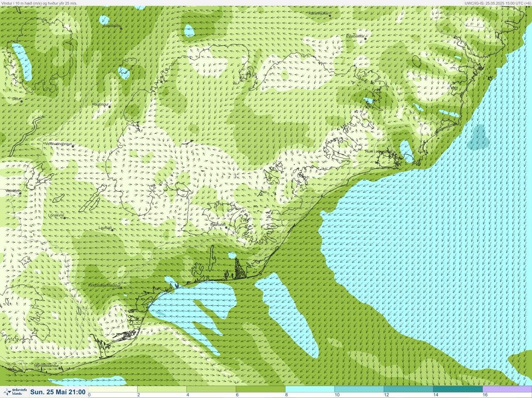Click the Kárahnjúkar station label

click(x=319, y=13)
